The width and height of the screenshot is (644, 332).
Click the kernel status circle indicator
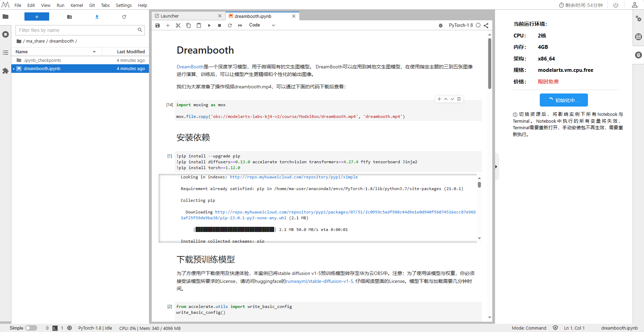[478, 25]
